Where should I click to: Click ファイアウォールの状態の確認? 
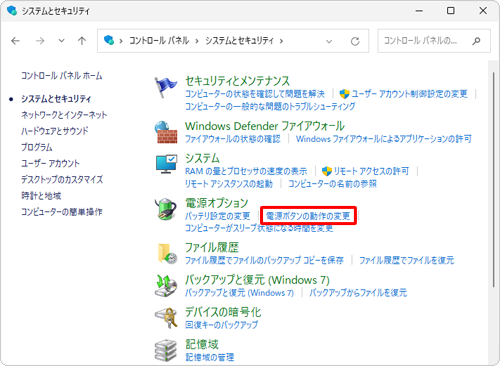(x=233, y=139)
